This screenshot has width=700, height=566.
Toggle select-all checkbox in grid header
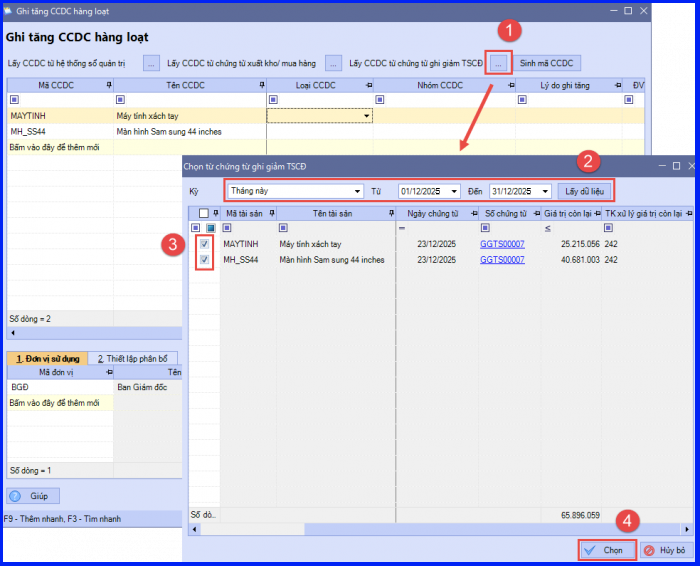[204, 213]
